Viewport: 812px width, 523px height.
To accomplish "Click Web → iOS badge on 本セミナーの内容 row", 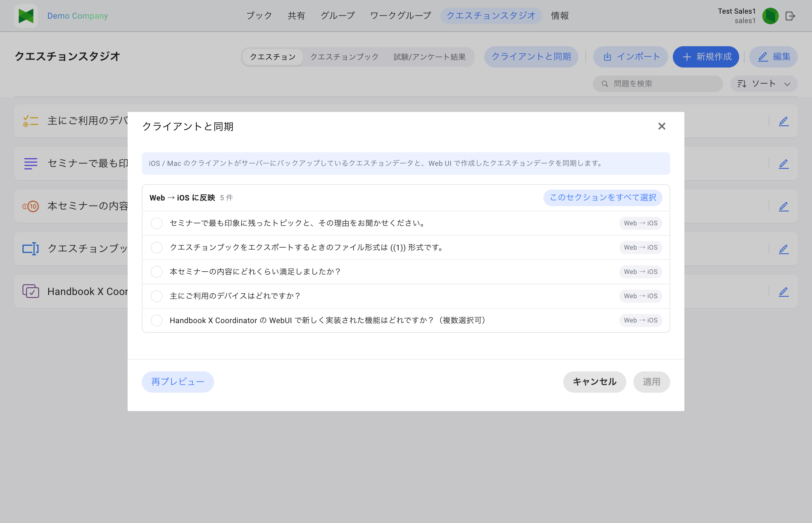I will [x=641, y=272].
